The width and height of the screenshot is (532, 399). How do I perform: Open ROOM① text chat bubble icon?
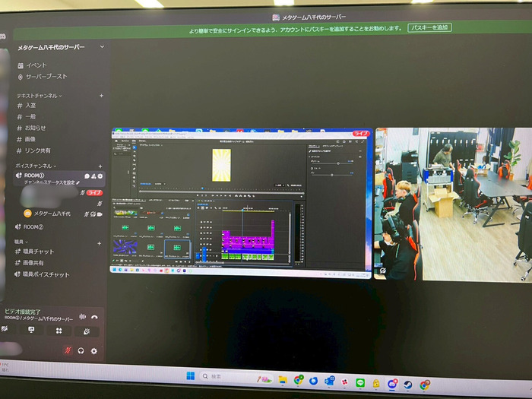(x=86, y=176)
